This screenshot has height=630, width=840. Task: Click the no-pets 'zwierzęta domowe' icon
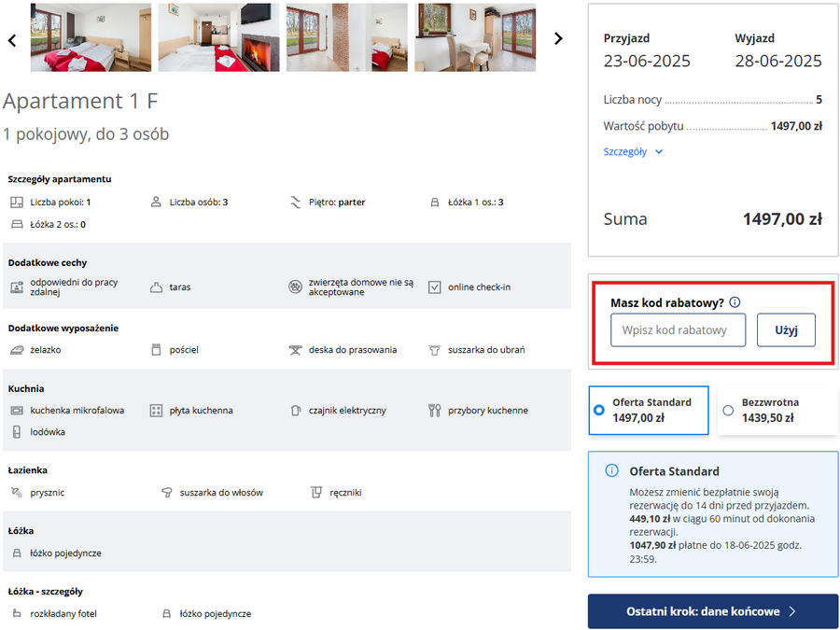coord(295,287)
